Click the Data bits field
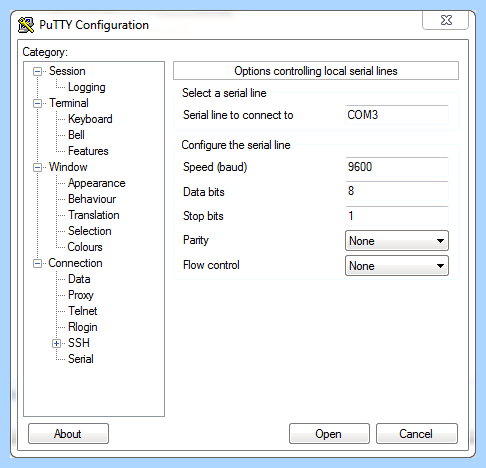Screen dimensions: 486x468 pos(397,191)
